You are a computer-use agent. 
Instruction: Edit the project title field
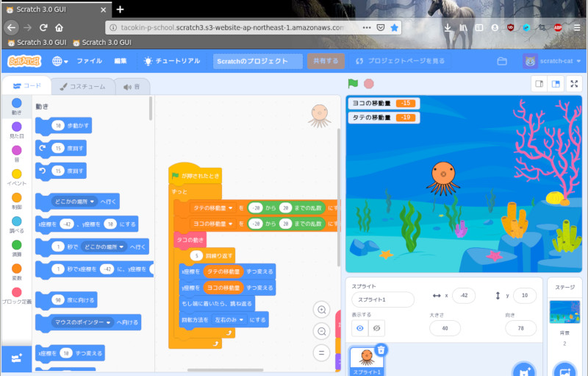coord(258,61)
